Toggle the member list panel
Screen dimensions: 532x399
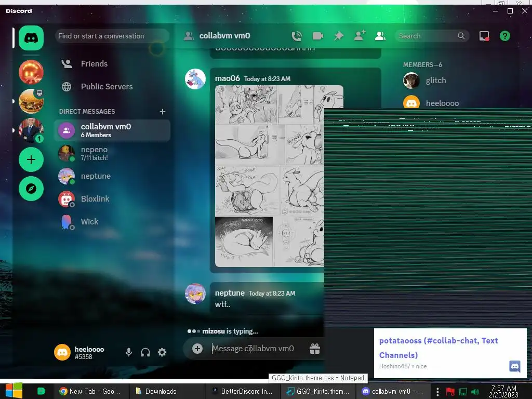[x=380, y=36]
